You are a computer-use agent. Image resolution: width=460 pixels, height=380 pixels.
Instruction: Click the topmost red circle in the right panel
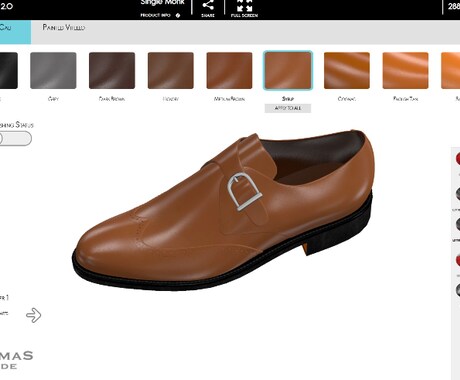pos(458,159)
